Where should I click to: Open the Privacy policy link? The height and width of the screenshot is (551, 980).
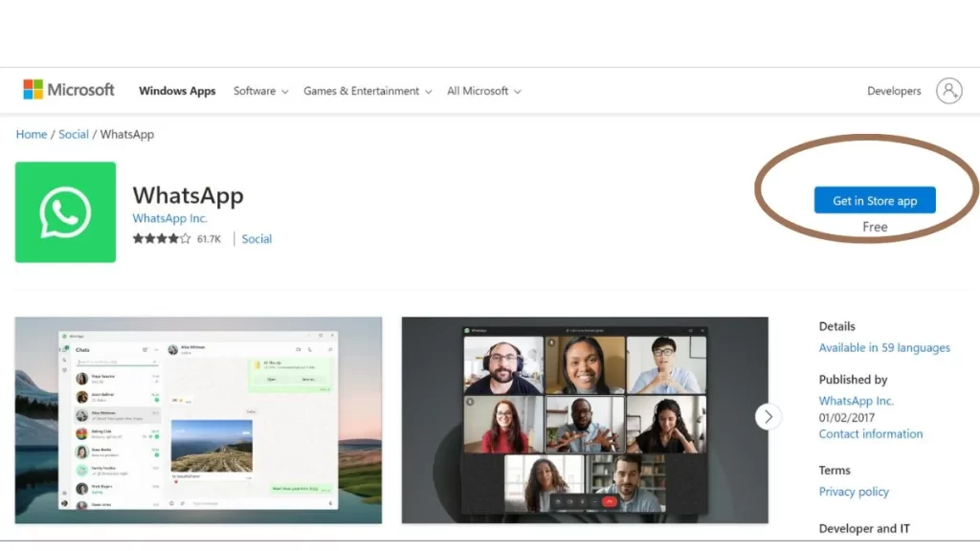[854, 491]
